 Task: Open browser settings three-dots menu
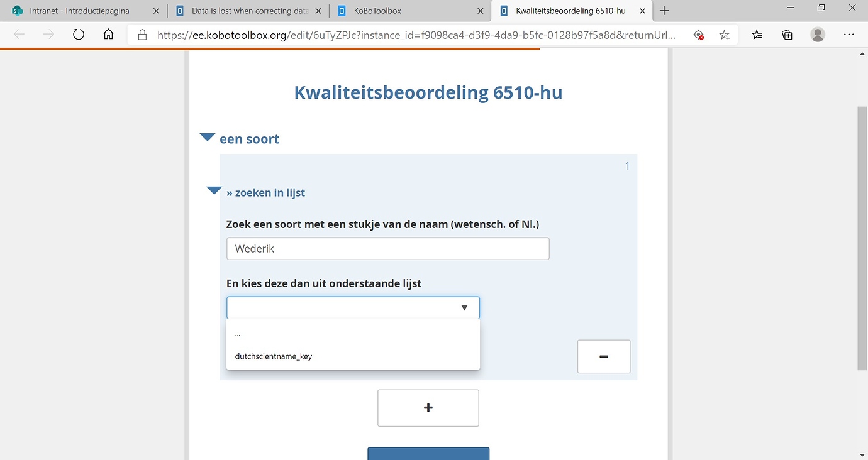(849, 35)
